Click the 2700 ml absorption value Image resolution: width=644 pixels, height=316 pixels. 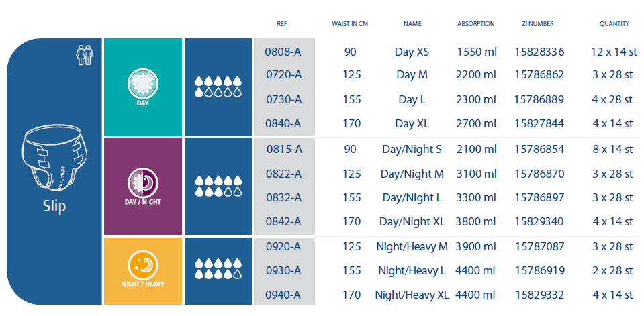click(x=476, y=123)
